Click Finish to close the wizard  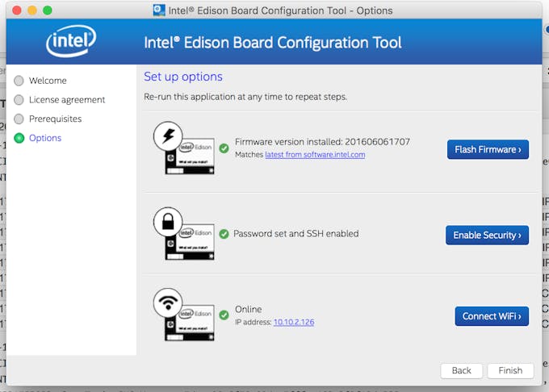coord(510,371)
